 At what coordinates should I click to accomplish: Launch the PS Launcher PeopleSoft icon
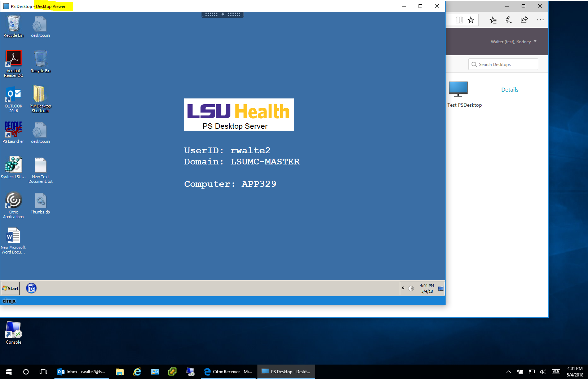(13, 130)
